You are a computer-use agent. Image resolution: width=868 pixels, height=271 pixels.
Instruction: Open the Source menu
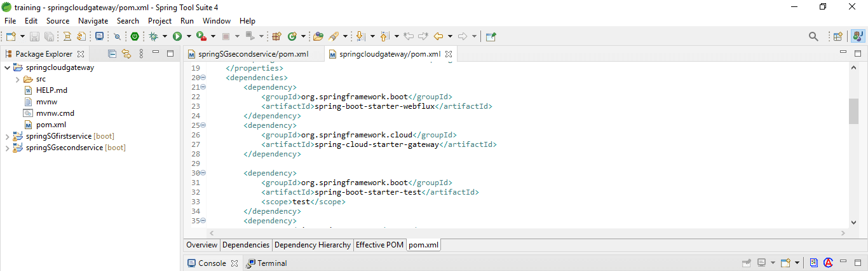click(58, 21)
